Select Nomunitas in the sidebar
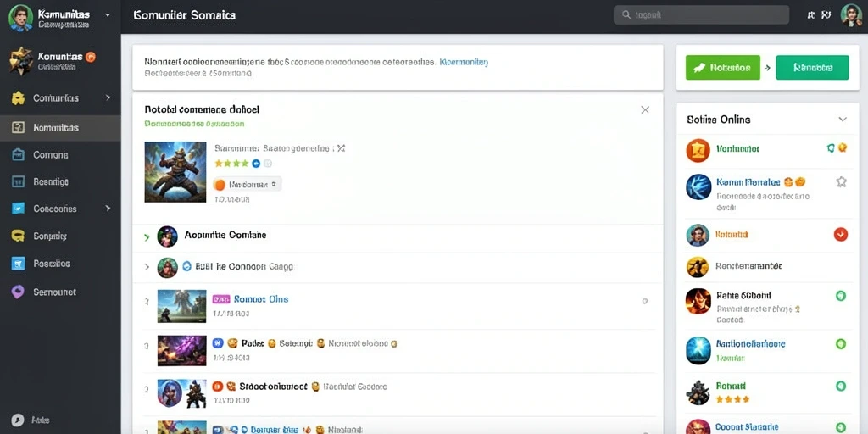 pos(60,128)
